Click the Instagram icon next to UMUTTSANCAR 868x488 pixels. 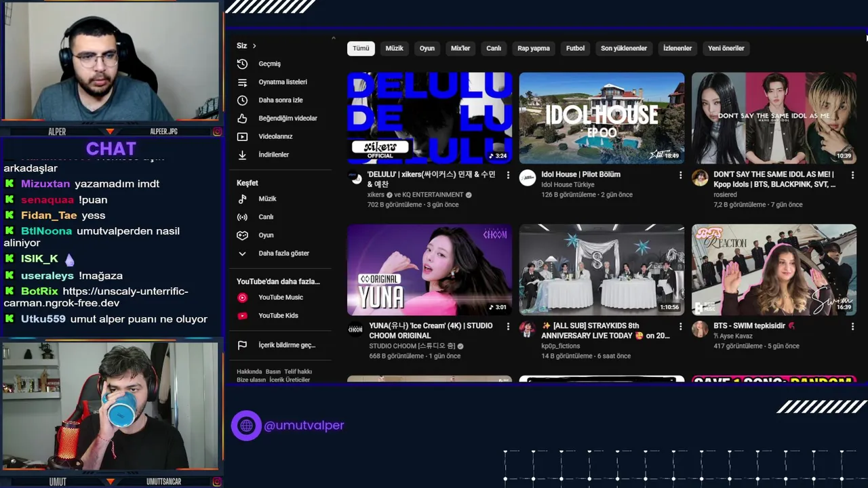point(217,482)
